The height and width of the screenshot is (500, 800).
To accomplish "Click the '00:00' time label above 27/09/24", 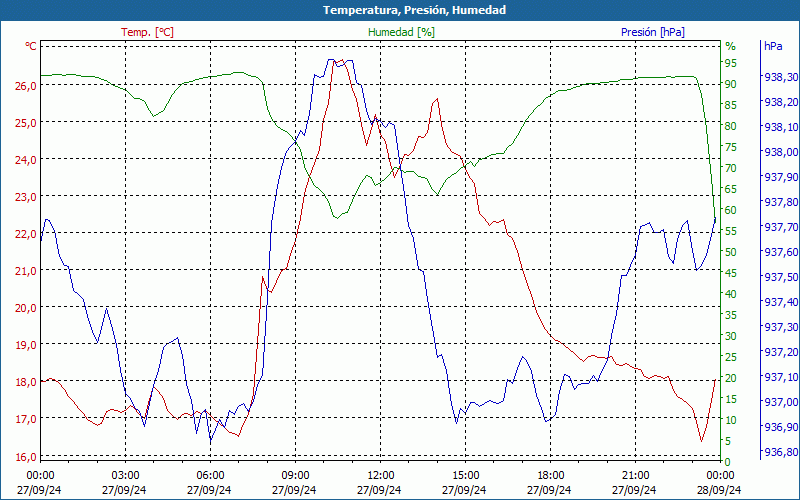I will tap(40, 476).
